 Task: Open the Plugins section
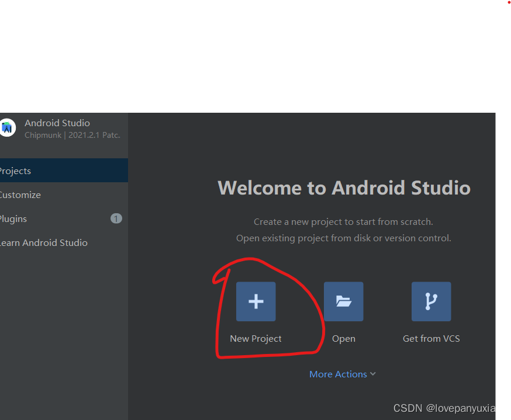(64, 218)
